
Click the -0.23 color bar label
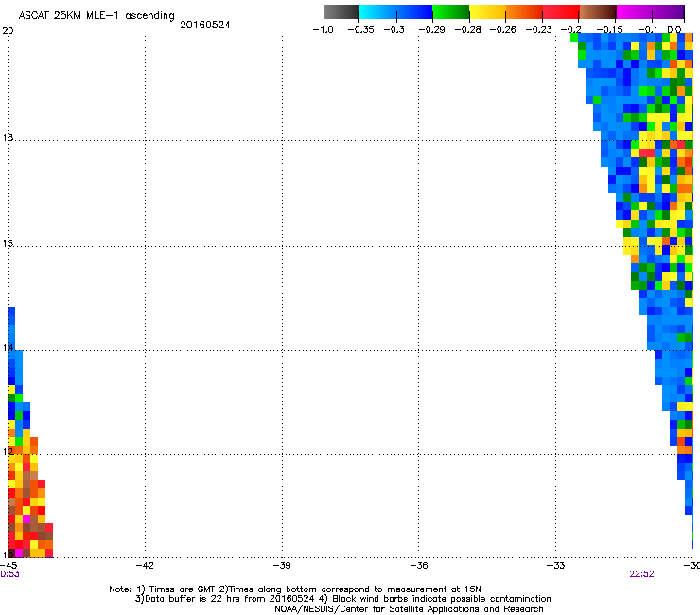point(539,30)
